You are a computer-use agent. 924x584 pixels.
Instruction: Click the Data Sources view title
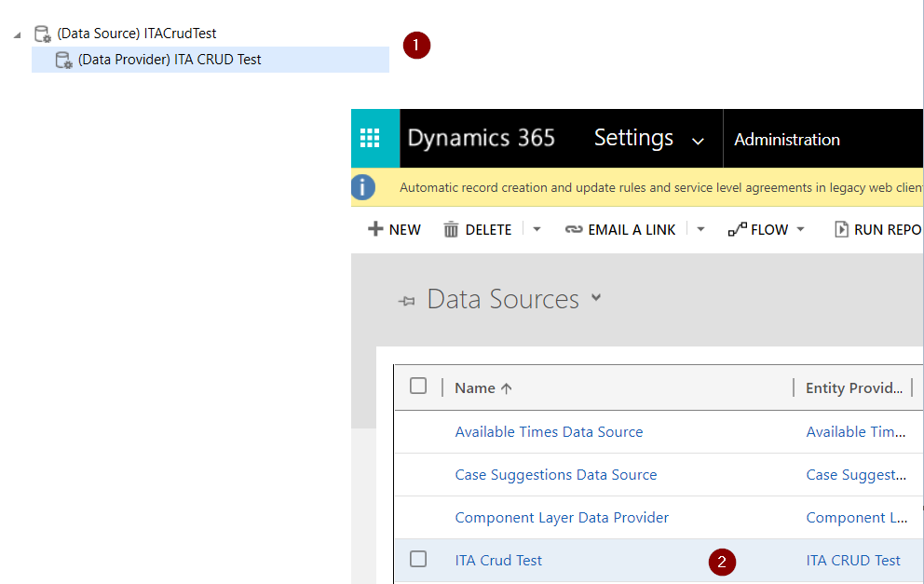pos(503,299)
